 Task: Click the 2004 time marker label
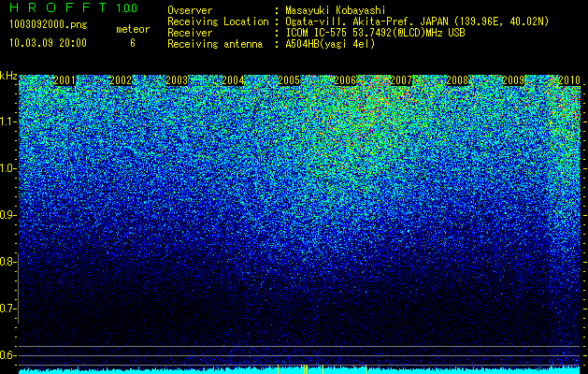pyautogui.click(x=233, y=80)
